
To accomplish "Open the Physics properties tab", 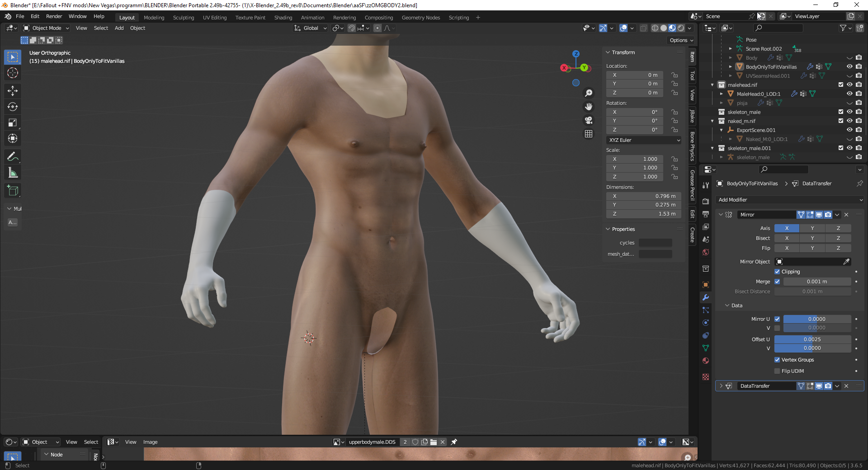I will click(x=706, y=323).
